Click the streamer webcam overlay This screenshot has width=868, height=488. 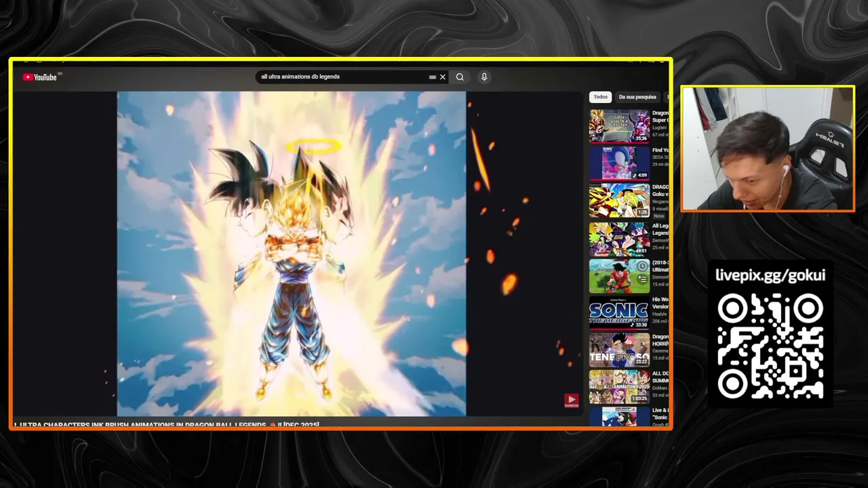point(768,148)
